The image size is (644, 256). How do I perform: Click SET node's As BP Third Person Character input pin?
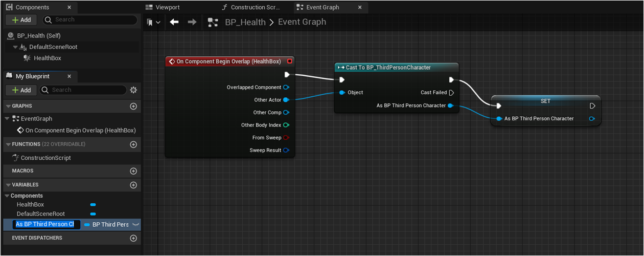coord(499,119)
